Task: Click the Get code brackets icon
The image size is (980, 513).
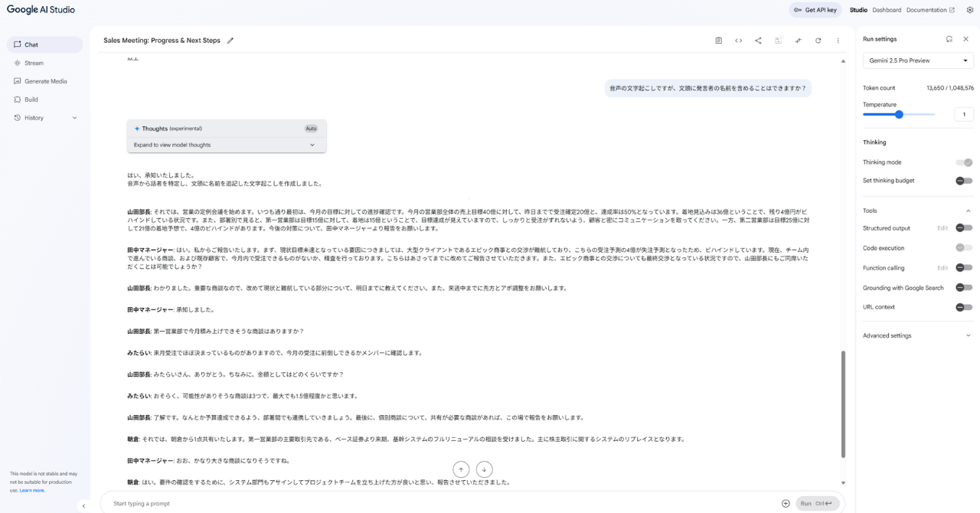Action: click(x=738, y=41)
